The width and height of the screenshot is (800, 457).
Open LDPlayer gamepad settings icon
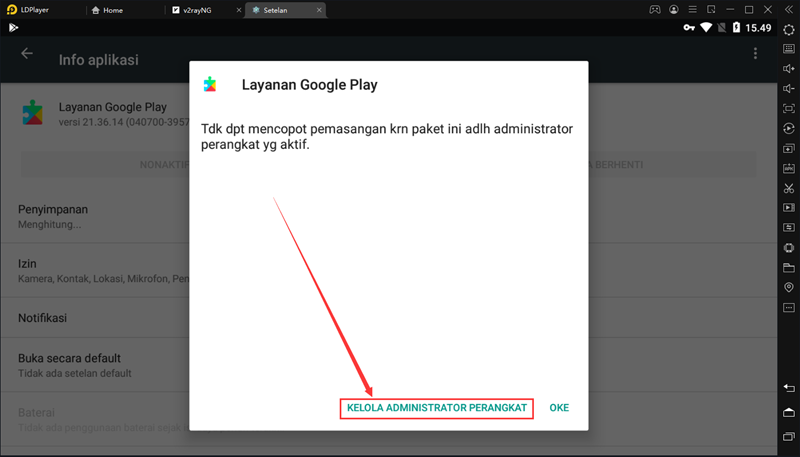coord(655,10)
